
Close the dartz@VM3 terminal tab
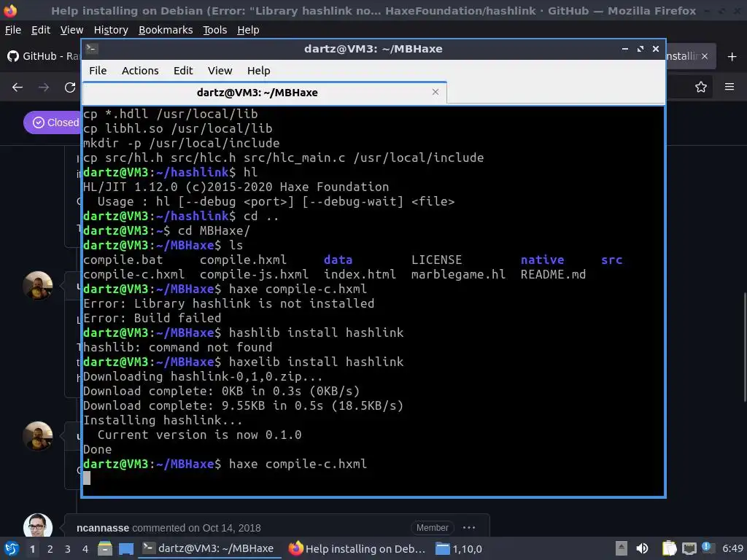435,92
